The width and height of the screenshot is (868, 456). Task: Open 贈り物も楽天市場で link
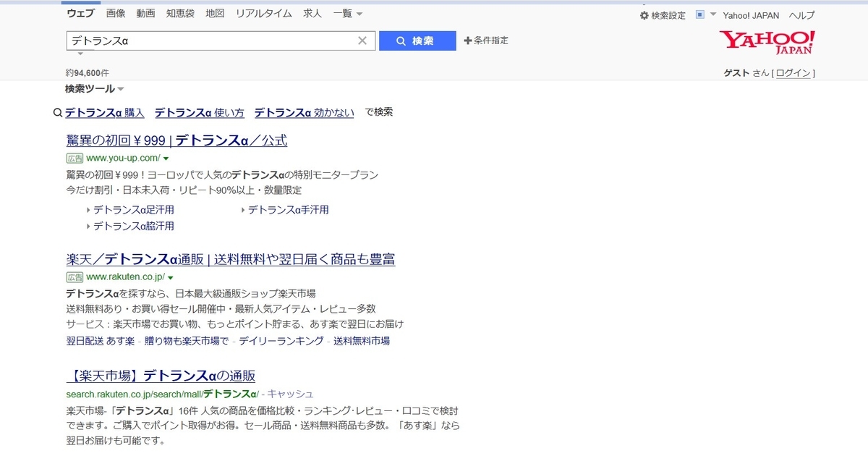point(187,341)
